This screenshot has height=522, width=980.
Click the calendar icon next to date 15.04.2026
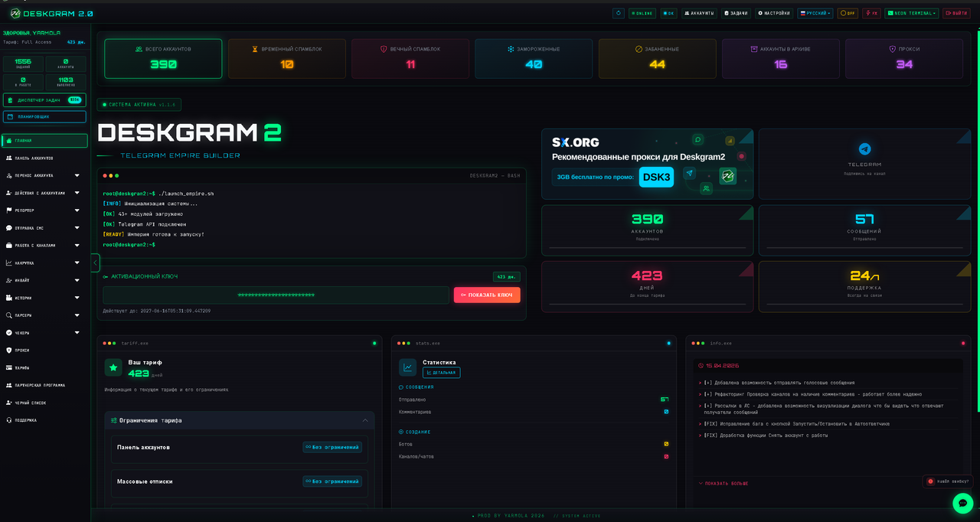coord(701,366)
